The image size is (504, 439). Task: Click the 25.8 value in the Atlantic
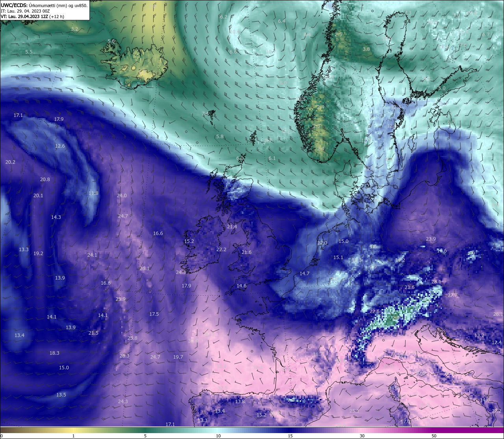(132, 338)
